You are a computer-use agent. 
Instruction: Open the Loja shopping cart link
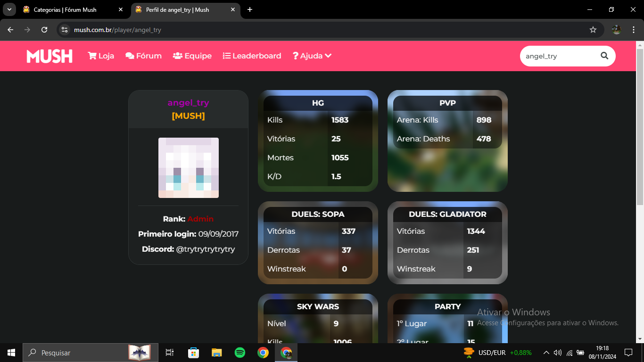click(x=101, y=56)
